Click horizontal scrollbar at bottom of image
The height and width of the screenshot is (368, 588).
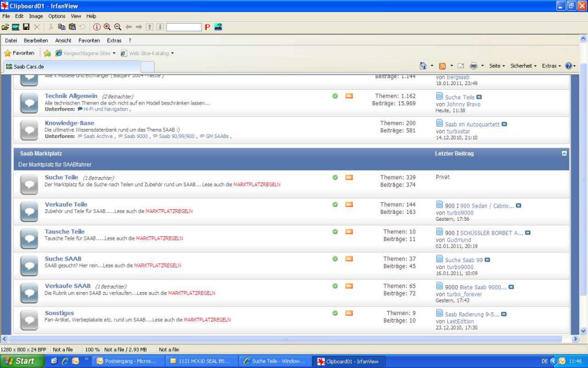[285, 339]
